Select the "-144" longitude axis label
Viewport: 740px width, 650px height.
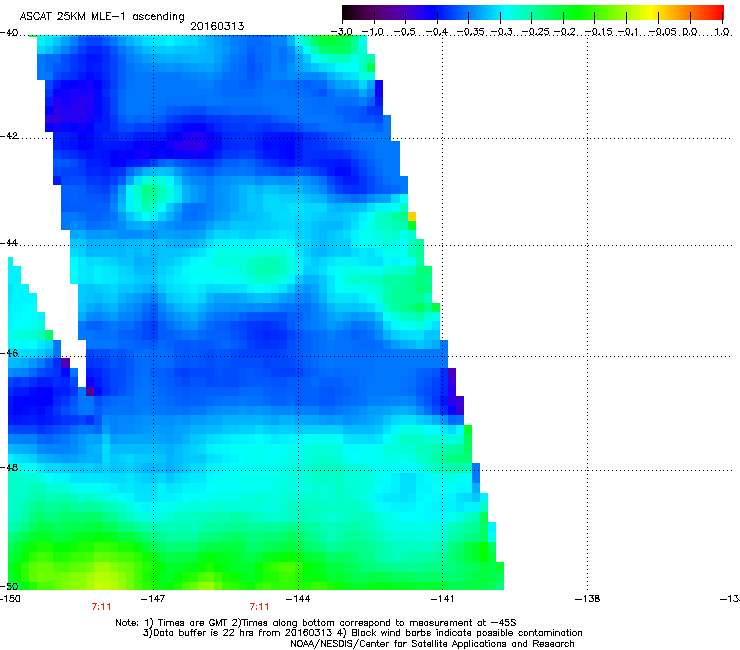point(298,599)
